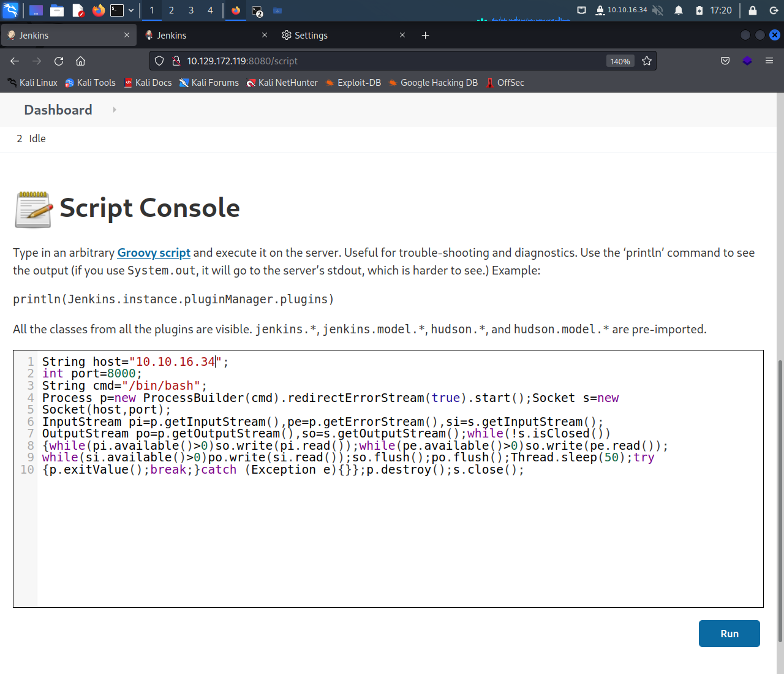
Task: Click the purple extension icon in toolbar
Action: 747,61
